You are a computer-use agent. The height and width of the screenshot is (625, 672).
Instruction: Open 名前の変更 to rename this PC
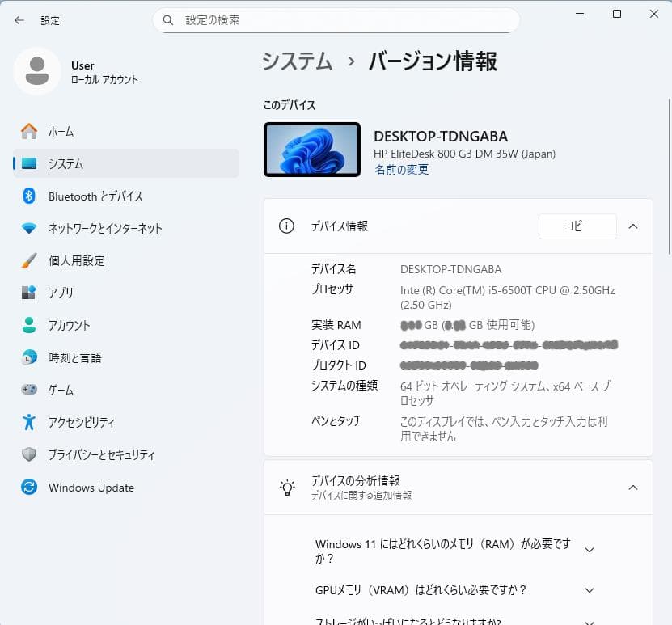coord(401,171)
